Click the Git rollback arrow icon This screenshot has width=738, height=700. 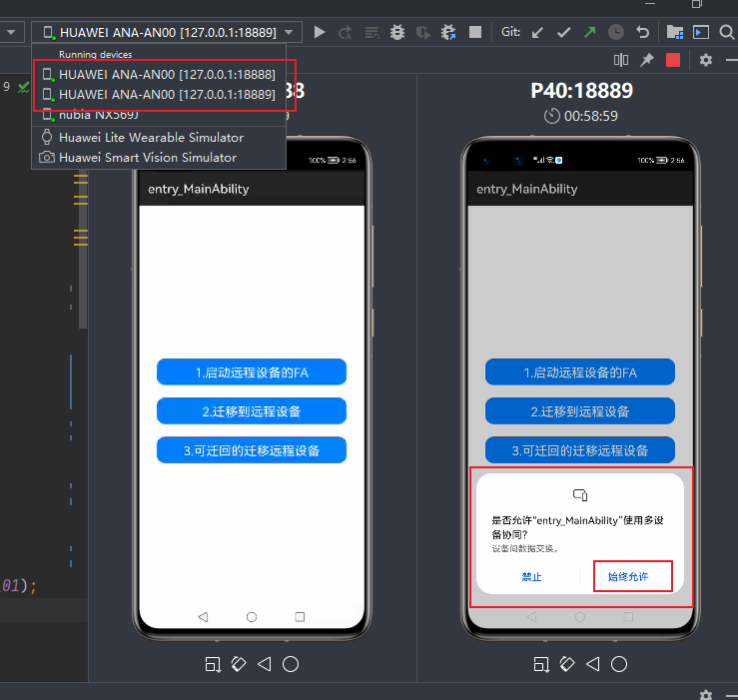[x=642, y=32]
